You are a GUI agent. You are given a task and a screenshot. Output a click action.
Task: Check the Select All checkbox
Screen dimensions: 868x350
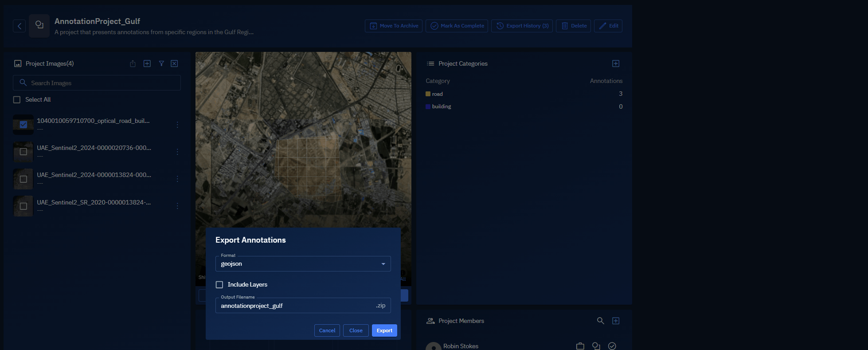click(17, 100)
